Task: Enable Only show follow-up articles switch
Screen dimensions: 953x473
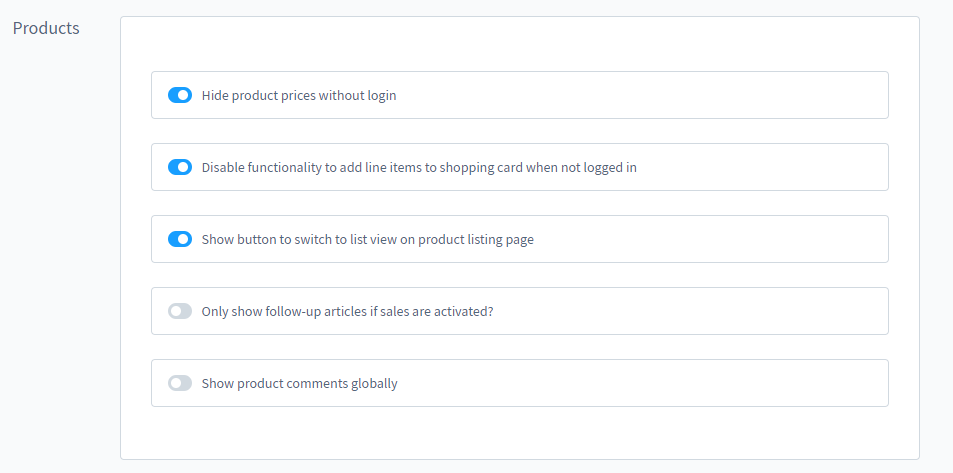Action: tap(180, 311)
